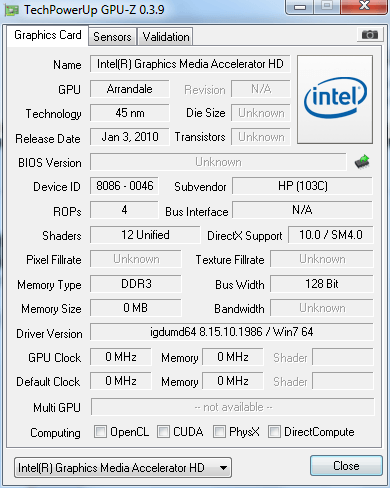
Task: Click the BIOS Version Unknown field
Action: pos(218,162)
